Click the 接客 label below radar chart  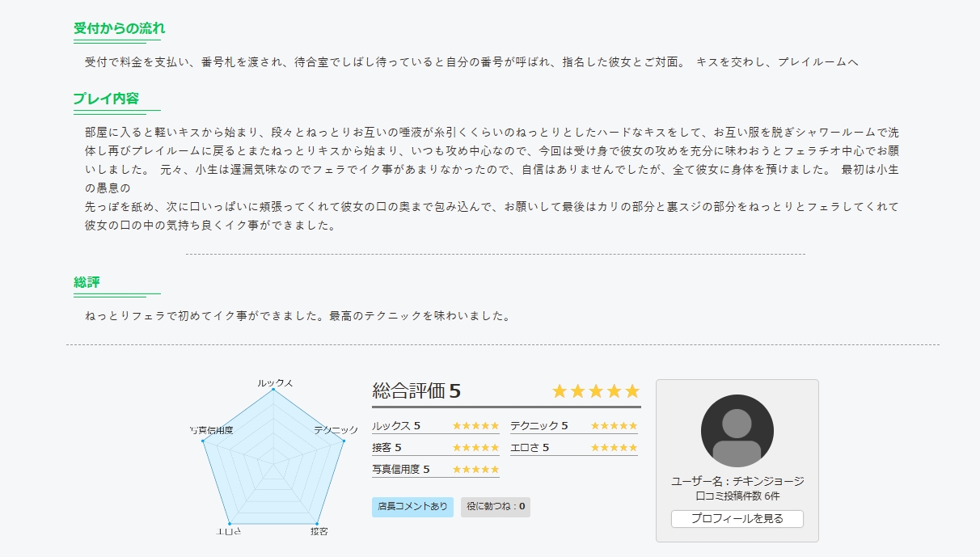coord(319,532)
